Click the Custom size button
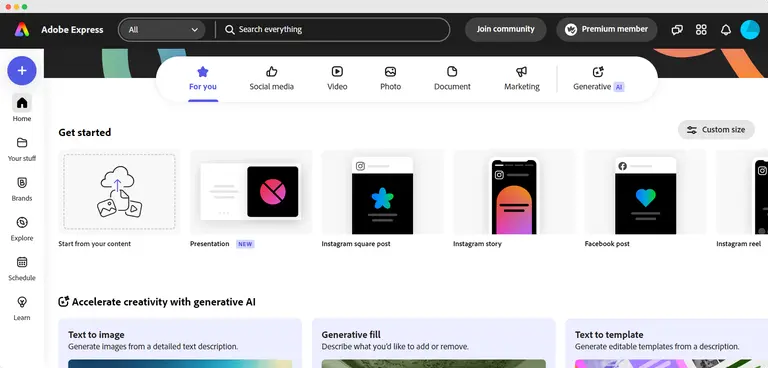The height and width of the screenshot is (368, 768). [x=716, y=130]
